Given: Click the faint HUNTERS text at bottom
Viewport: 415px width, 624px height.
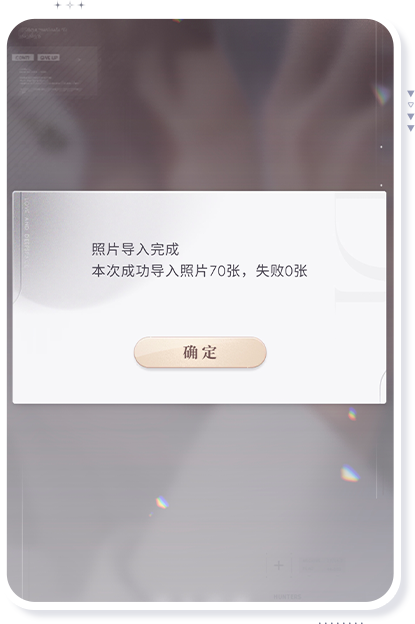Looking at the screenshot, I should [287, 597].
